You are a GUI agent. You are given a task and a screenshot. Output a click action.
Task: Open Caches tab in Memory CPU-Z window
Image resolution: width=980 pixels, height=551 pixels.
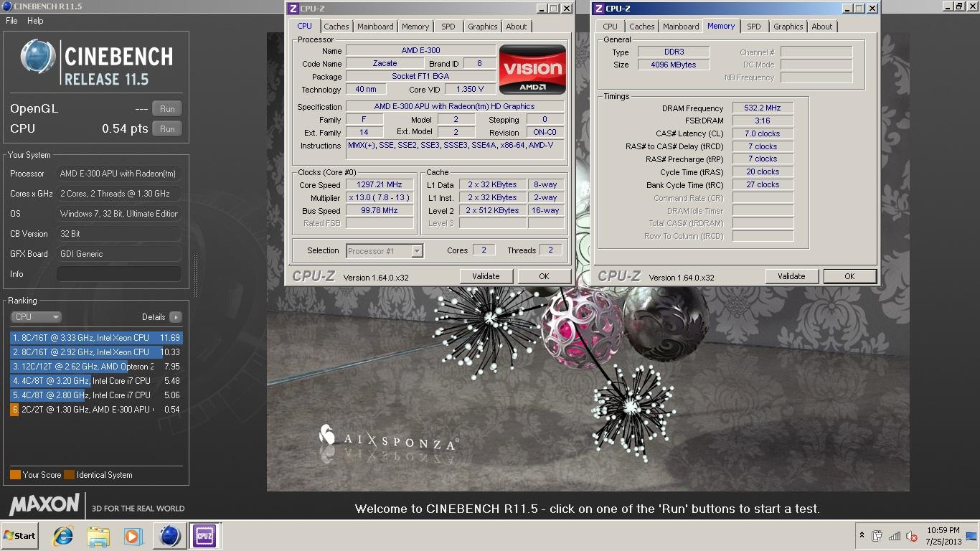pos(642,27)
